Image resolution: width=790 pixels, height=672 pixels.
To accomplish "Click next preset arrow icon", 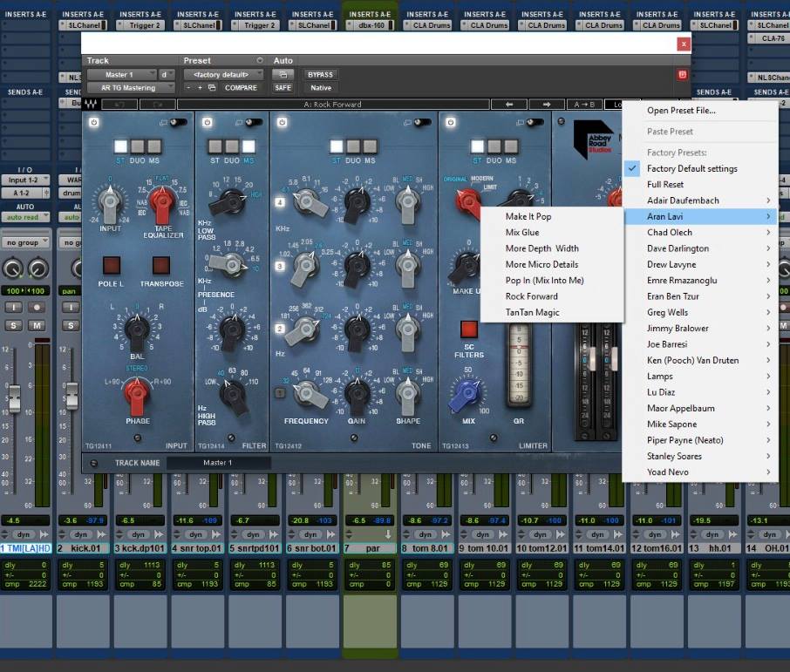I will pyautogui.click(x=547, y=105).
